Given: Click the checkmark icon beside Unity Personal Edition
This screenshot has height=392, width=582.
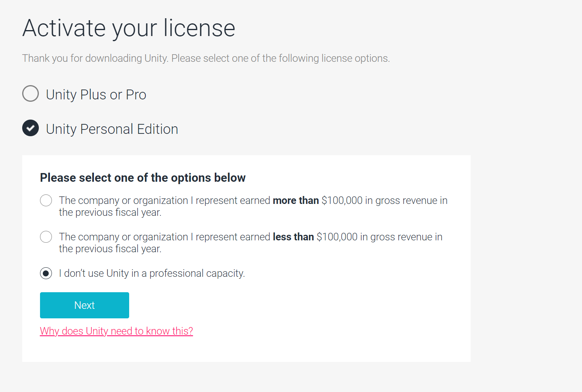Looking at the screenshot, I should click(31, 128).
